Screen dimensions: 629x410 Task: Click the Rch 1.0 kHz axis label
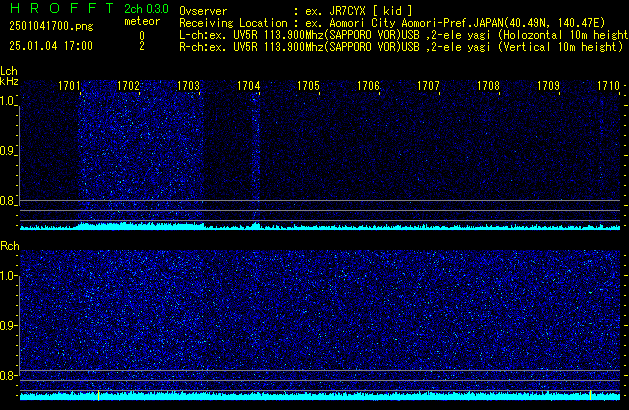(8, 276)
